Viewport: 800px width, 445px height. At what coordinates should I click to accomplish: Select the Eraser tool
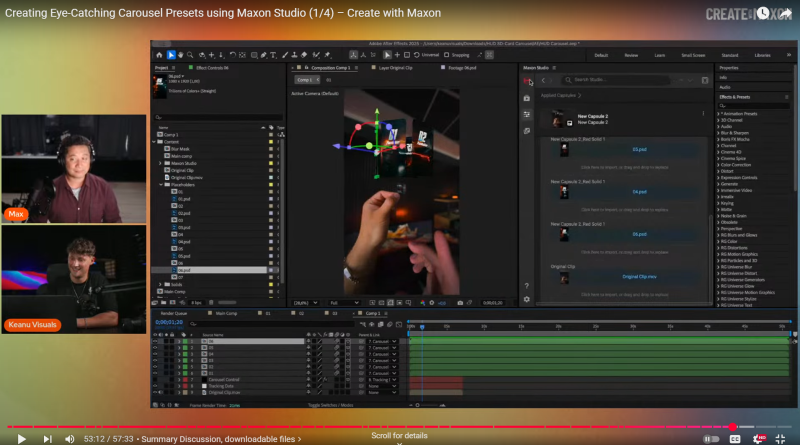click(304, 55)
